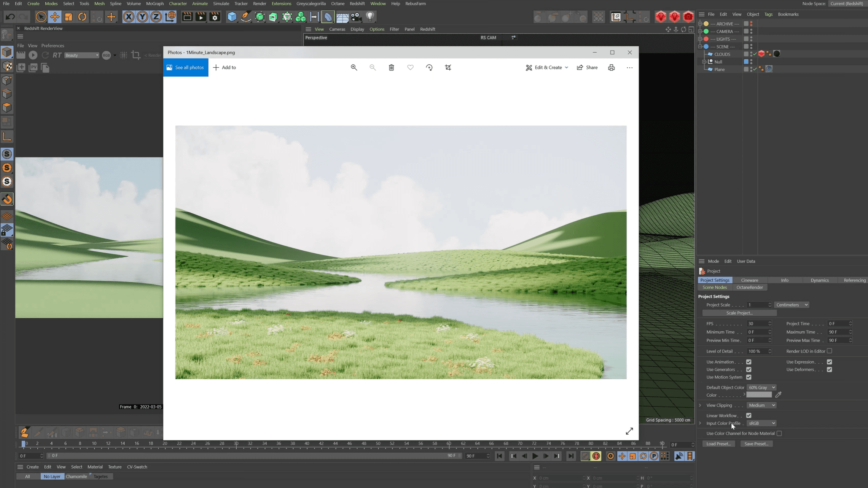The image size is (868, 488).
Task: Add a Cube primitive object
Action: click(x=232, y=17)
